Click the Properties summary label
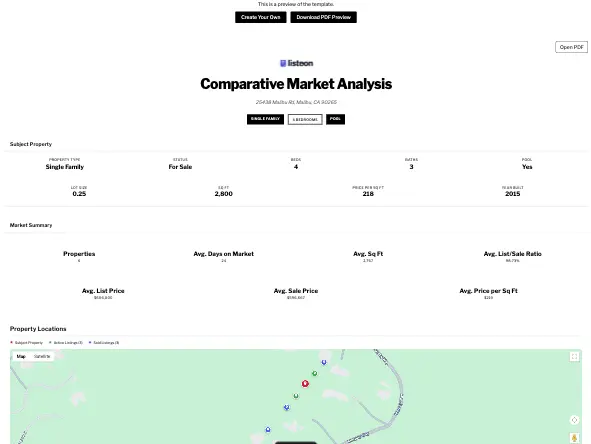The image size is (591, 444). coord(79,254)
